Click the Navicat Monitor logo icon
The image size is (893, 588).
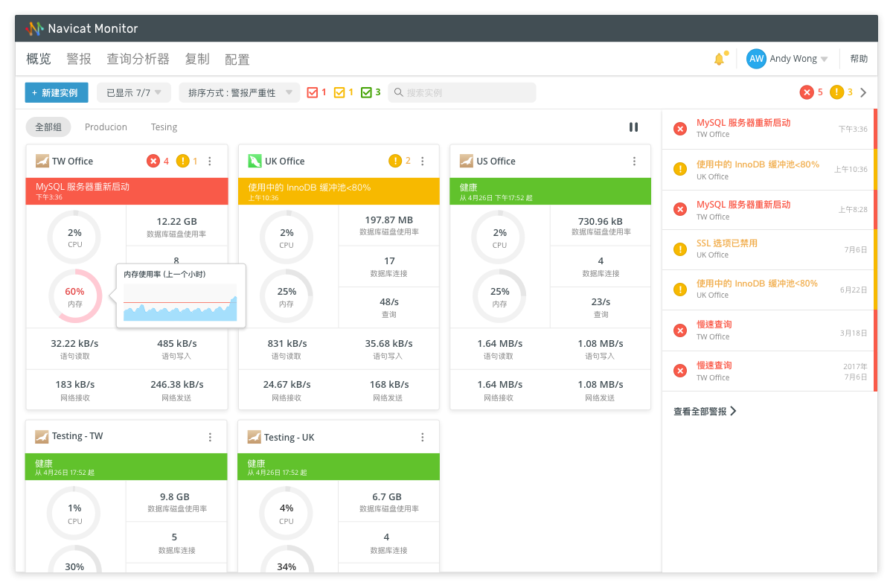[34, 29]
